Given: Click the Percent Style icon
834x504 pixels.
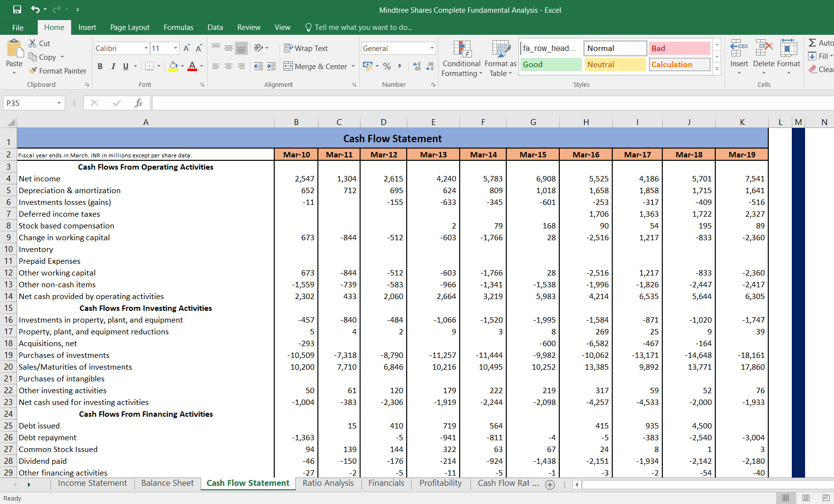Looking at the screenshot, I should (x=387, y=66).
